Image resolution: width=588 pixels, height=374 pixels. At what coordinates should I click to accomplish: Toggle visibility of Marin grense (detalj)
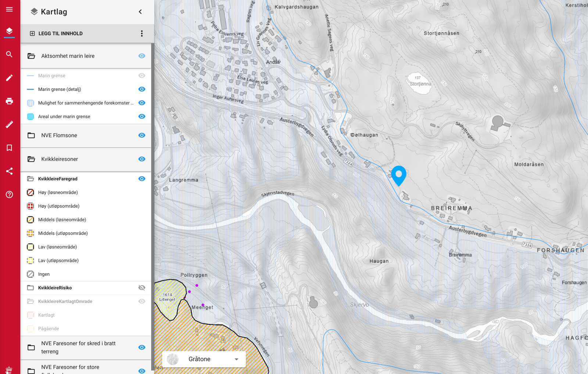pyautogui.click(x=142, y=89)
